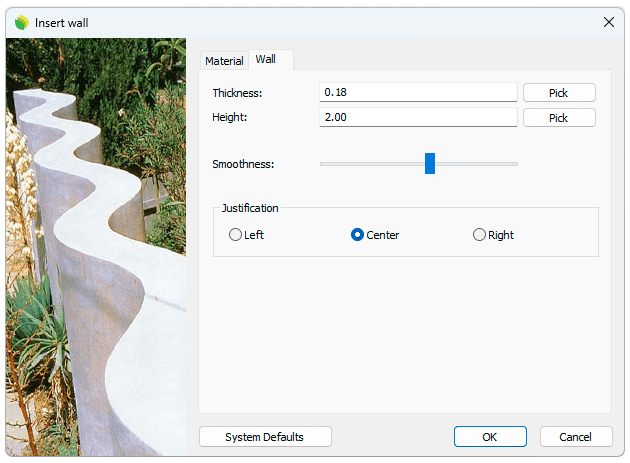Choose Center justification option
Screen dimensions: 630x463
point(358,235)
